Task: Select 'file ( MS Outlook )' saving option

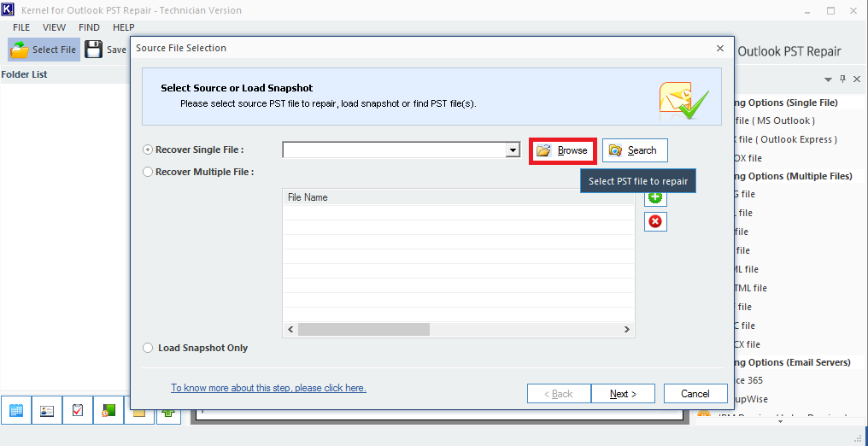Action: pyautogui.click(x=775, y=120)
